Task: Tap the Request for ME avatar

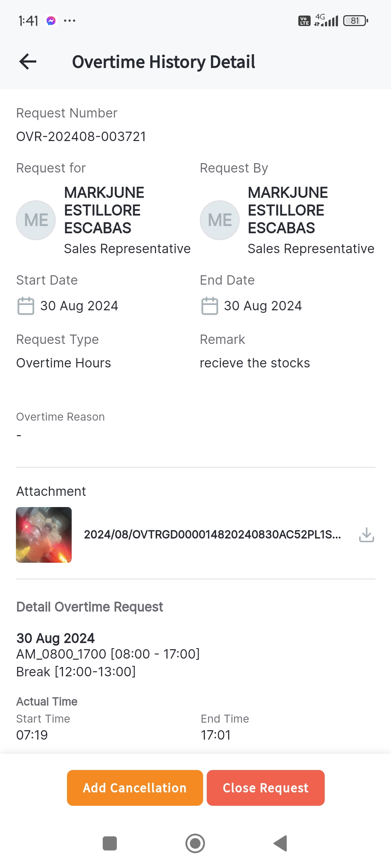Action: (x=36, y=220)
